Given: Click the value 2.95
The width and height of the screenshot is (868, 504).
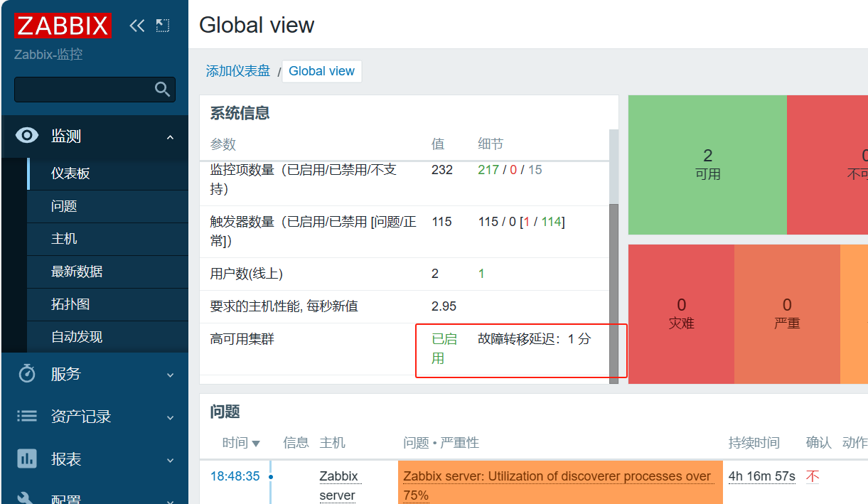Looking at the screenshot, I should [x=444, y=306].
